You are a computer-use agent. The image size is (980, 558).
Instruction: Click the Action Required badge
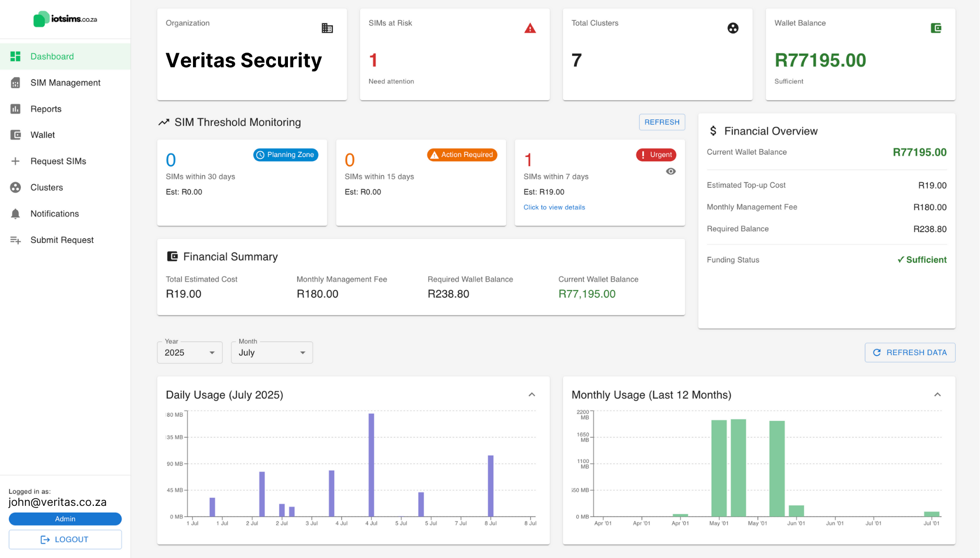pyautogui.click(x=462, y=155)
